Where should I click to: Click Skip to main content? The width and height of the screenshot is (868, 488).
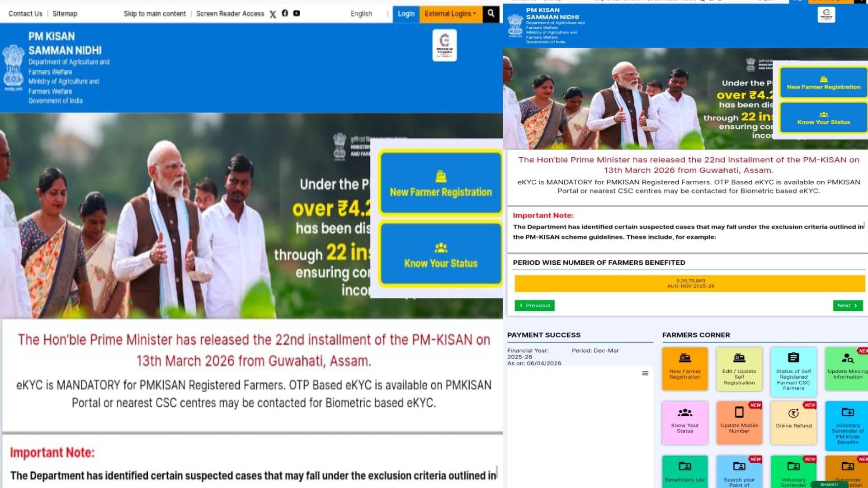(155, 14)
